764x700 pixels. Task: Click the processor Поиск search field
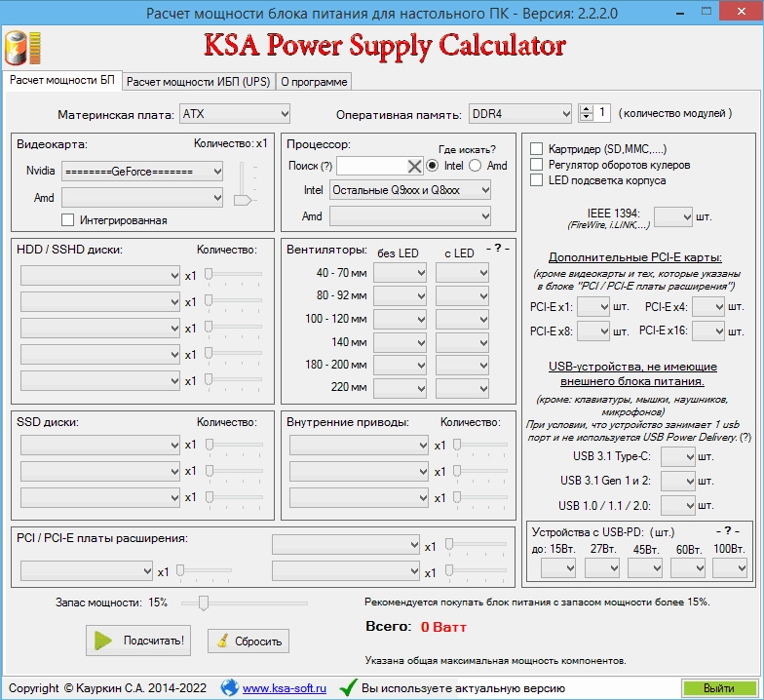click(372, 166)
